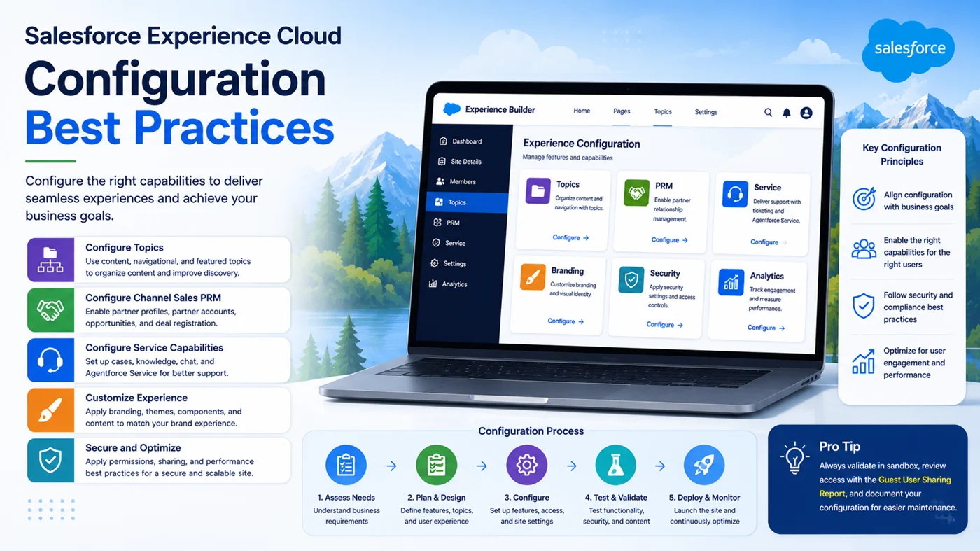
Task: Select Topics in the left sidebar
Action: click(x=466, y=202)
